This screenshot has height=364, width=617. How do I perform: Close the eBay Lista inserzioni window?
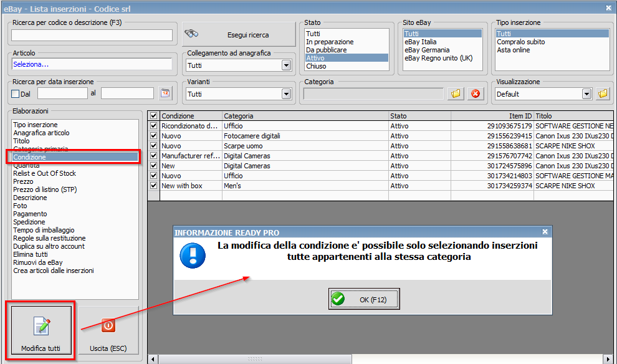608,7
